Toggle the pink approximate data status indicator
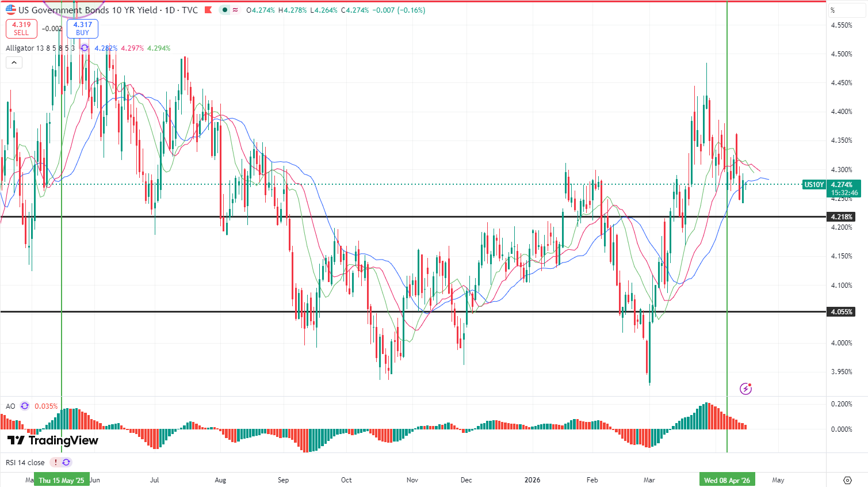The width and height of the screenshot is (868, 487). click(x=235, y=10)
